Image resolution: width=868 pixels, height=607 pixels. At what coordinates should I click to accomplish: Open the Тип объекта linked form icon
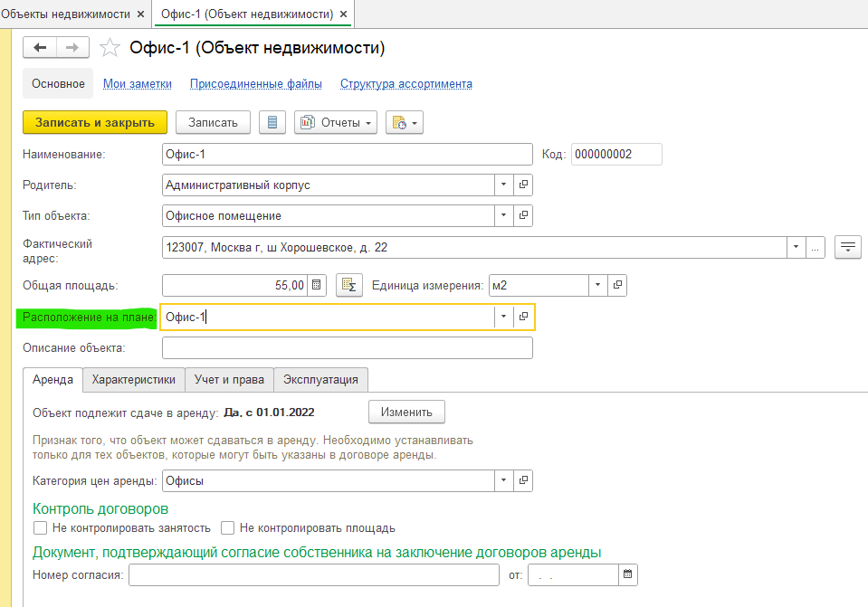pos(523,216)
